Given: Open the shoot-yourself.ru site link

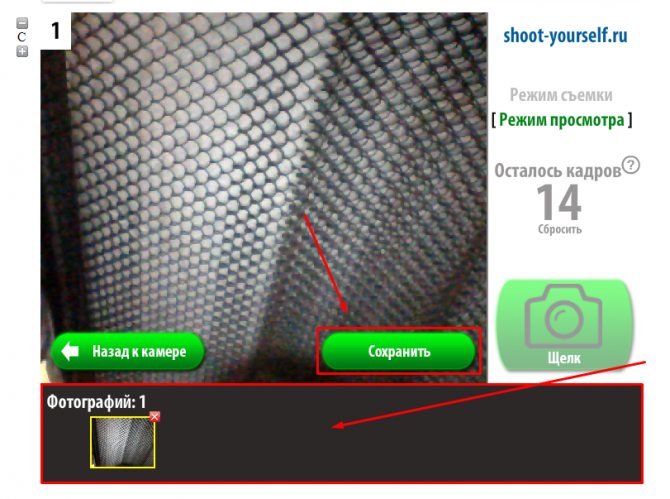Looking at the screenshot, I should pos(565,35).
